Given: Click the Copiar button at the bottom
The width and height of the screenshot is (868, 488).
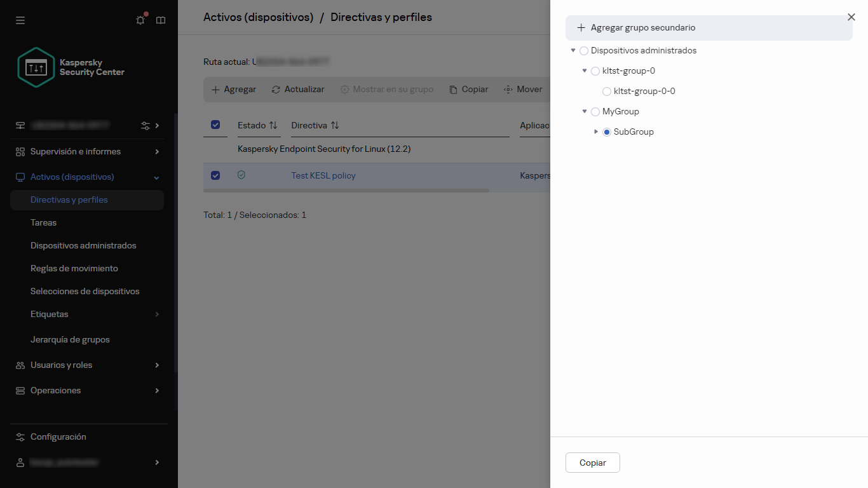Looking at the screenshot, I should point(592,463).
